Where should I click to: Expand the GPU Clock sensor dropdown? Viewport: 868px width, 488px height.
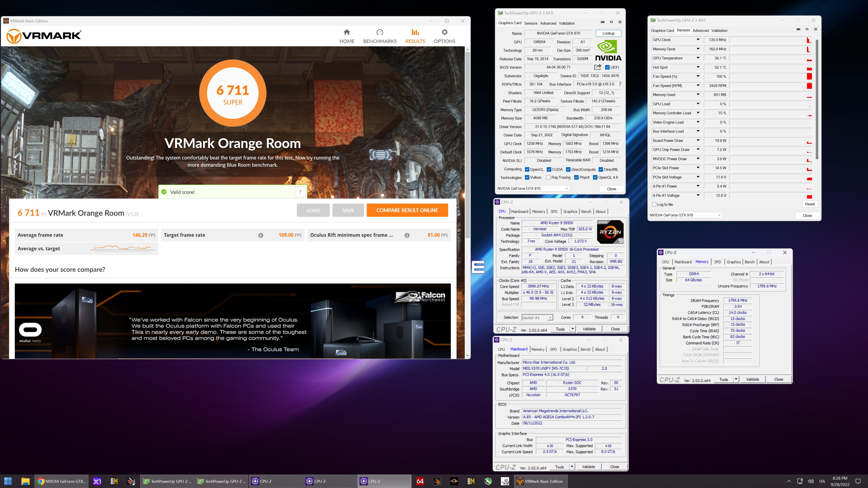698,40
